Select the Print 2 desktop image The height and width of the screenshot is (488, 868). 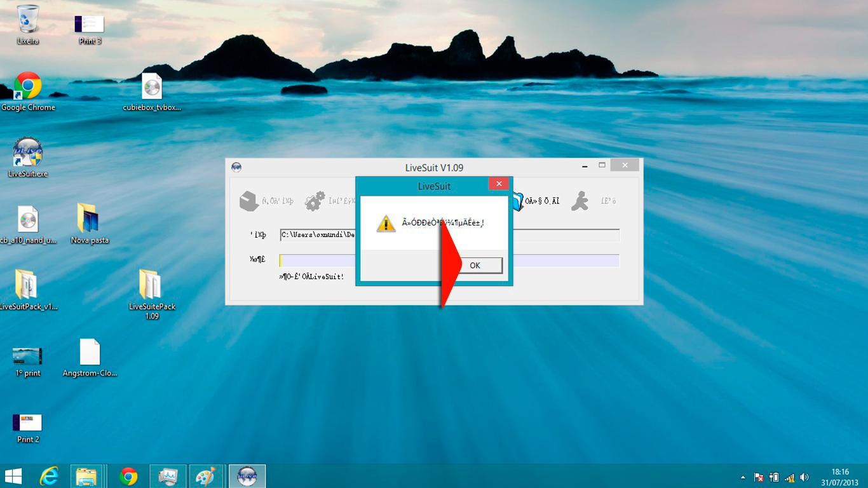[x=28, y=428]
